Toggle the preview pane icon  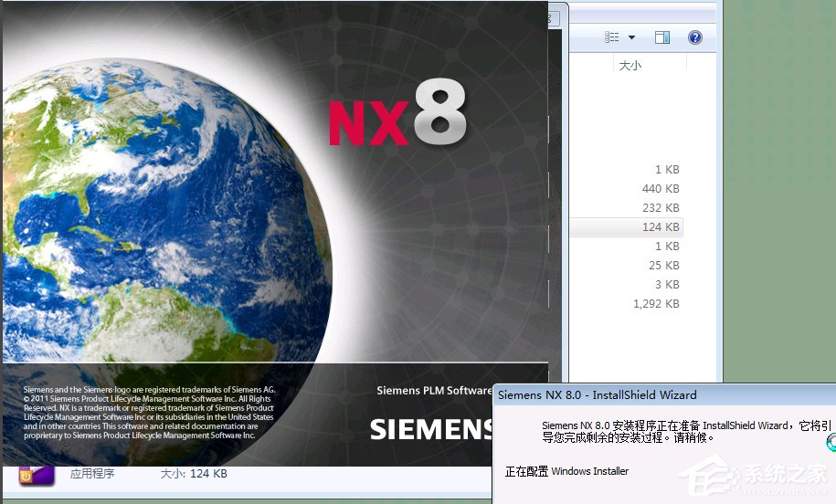662,37
